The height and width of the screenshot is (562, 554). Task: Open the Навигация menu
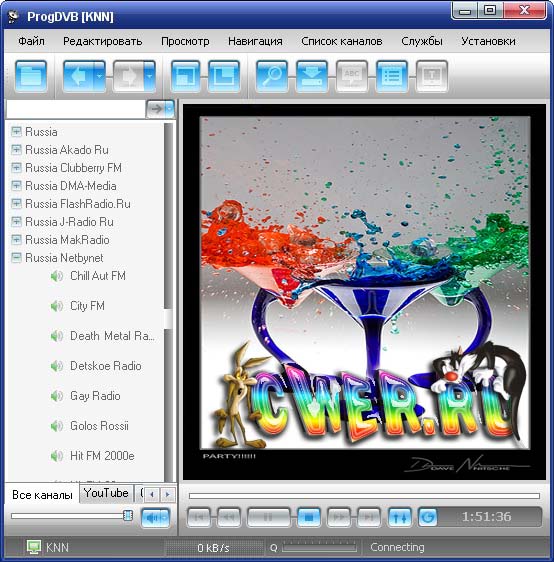[x=255, y=41]
